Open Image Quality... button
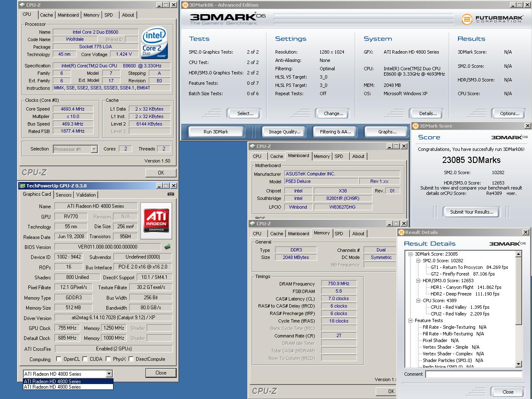532x399 pixels. [x=284, y=132]
